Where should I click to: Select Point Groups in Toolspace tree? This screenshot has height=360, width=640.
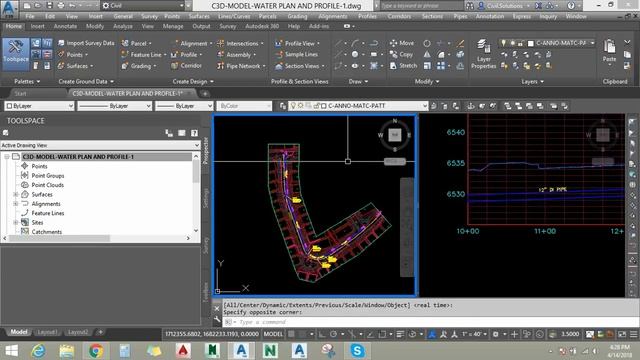48,176
